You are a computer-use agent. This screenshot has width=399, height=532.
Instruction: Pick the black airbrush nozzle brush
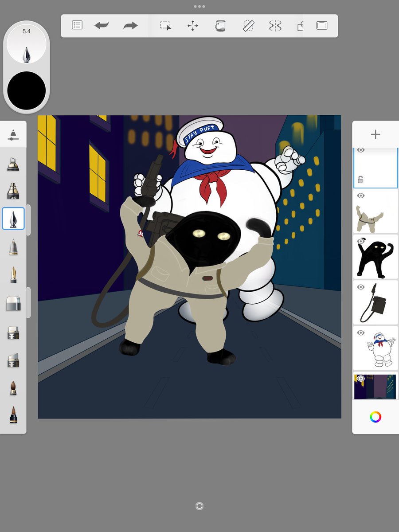[x=13, y=191]
